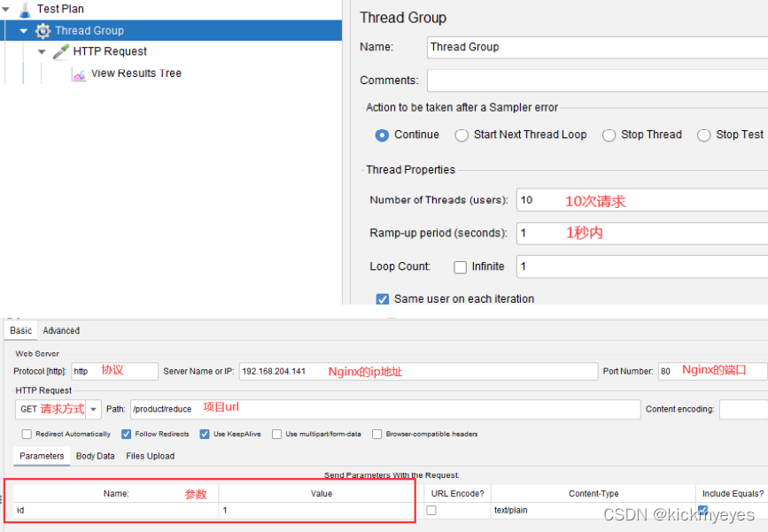This screenshot has width=768, height=532.
Task: Click the Thread Group gear icon
Action: click(x=43, y=31)
